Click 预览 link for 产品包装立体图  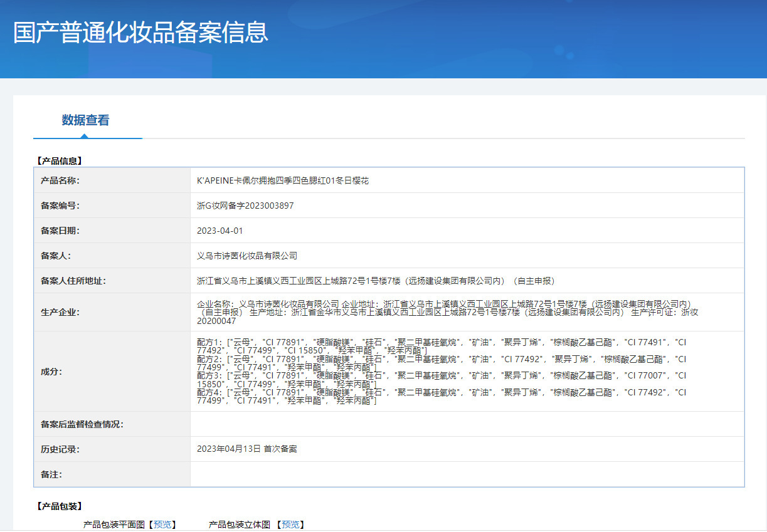point(290,524)
